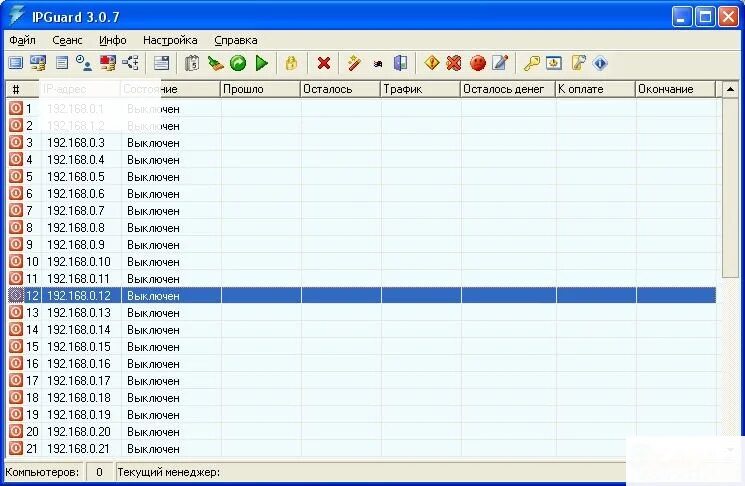Open the Инфо menu

(x=113, y=40)
